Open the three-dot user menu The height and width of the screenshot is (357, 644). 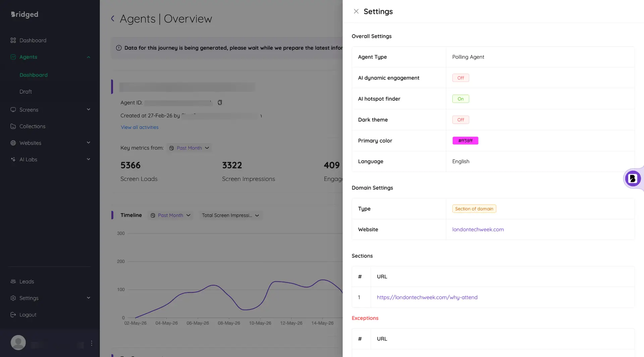92,343
